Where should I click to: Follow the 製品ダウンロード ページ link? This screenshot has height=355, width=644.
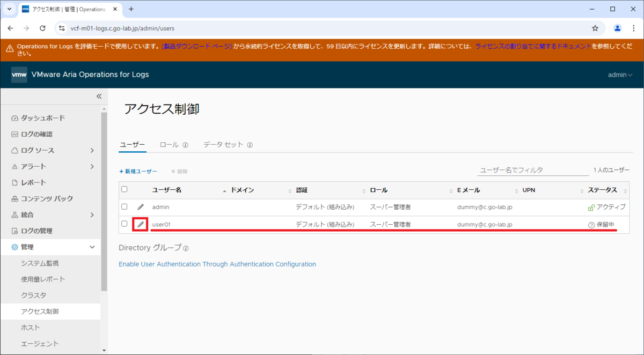197,47
